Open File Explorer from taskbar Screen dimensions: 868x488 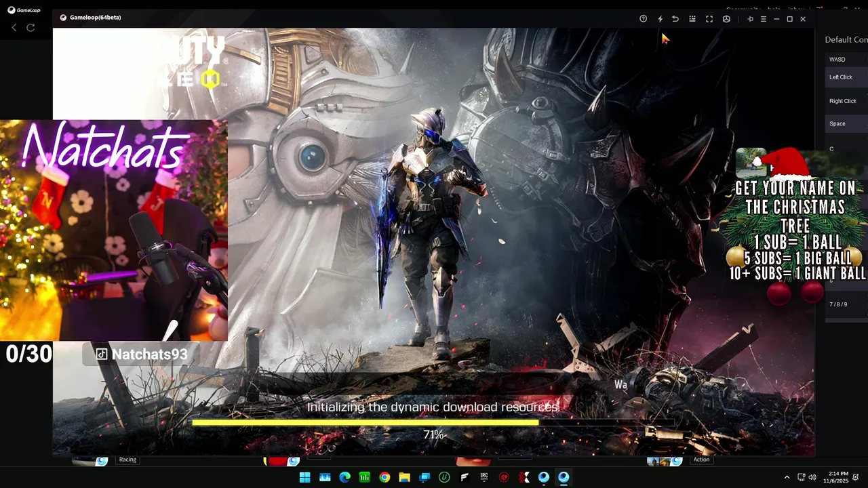click(x=404, y=477)
